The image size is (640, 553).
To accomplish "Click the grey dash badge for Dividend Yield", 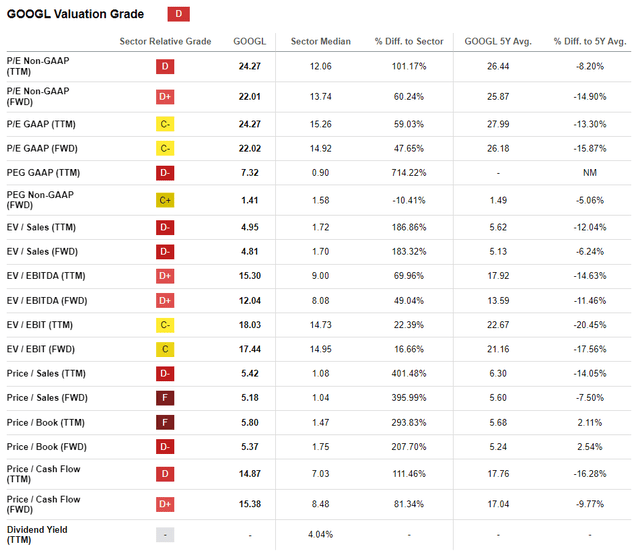I will [165, 535].
